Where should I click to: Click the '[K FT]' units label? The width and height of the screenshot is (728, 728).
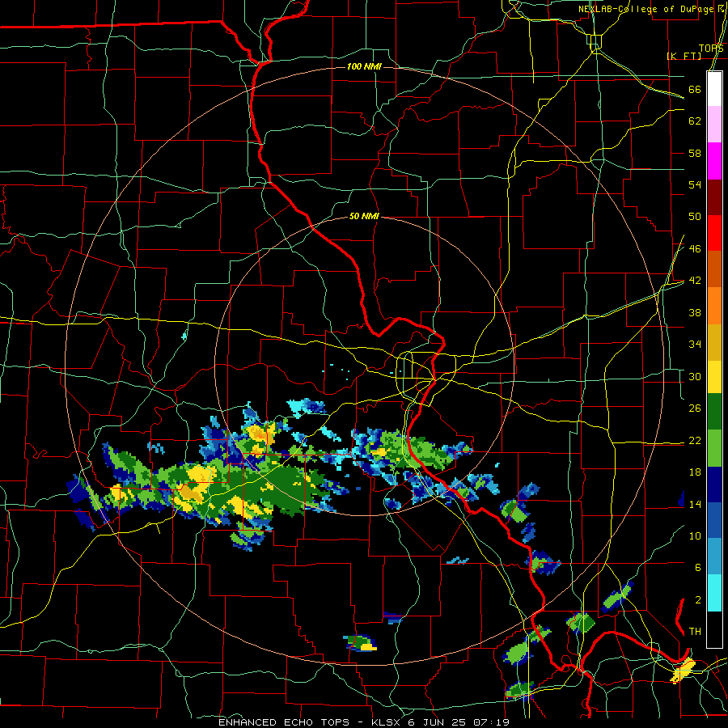click(684, 56)
